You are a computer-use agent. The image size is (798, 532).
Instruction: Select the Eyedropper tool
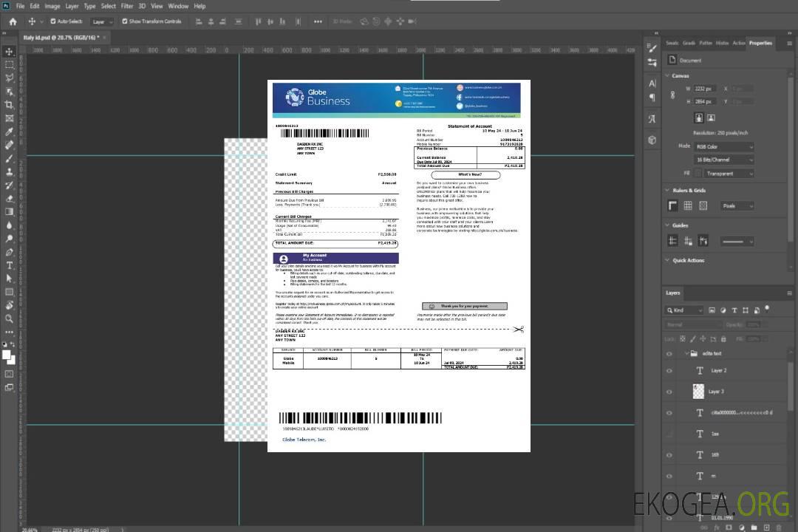(9, 132)
